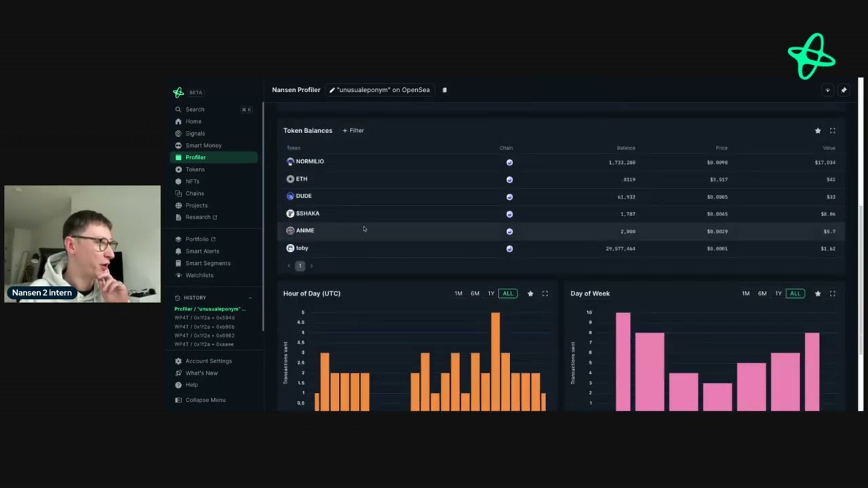
Task: Favorite the Token Balances panel with star
Action: (x=818, y=131)
